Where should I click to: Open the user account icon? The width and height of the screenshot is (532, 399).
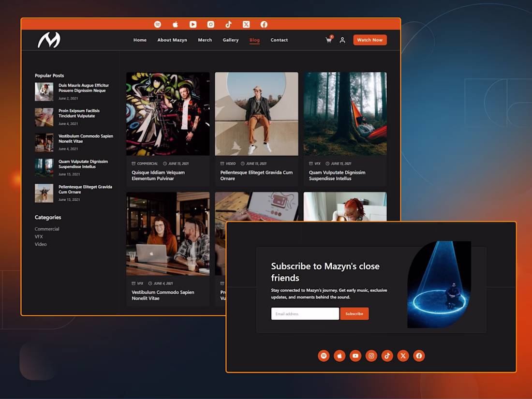coord(342,40)
